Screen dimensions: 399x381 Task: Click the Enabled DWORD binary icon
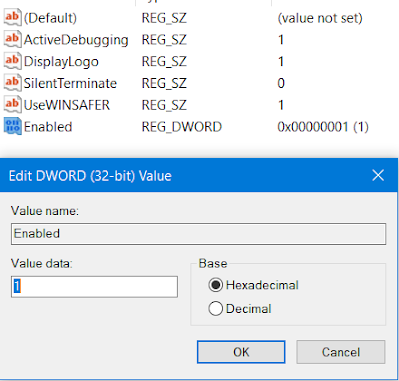[x=13, y=127]
